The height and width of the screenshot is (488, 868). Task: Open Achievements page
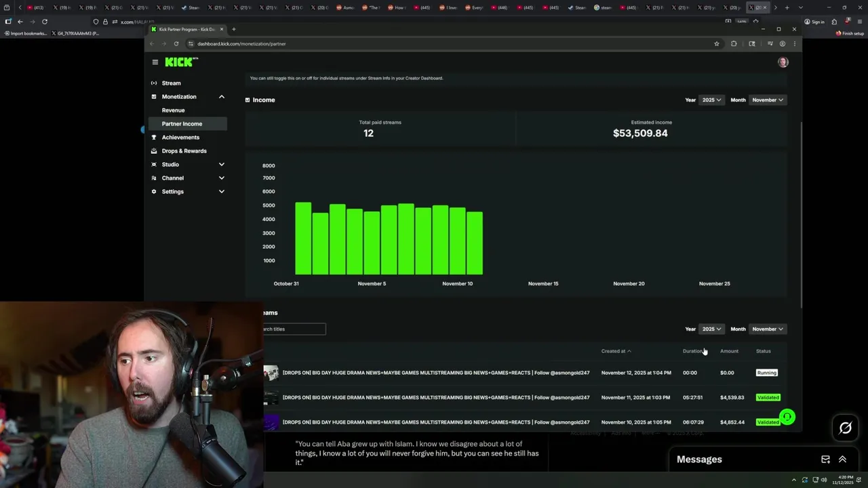(180, 138)
